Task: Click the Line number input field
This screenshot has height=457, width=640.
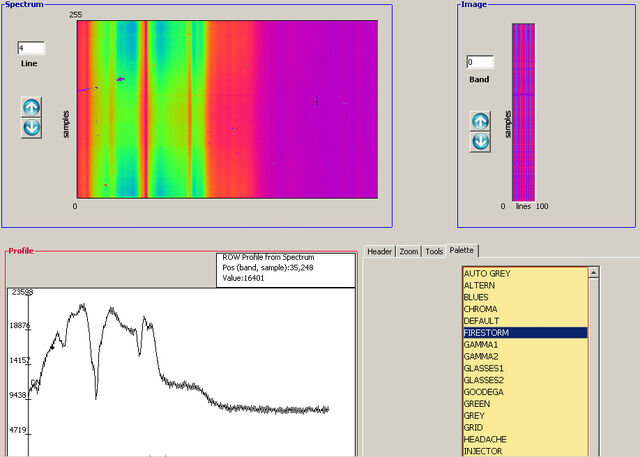Action: point(31,48)
